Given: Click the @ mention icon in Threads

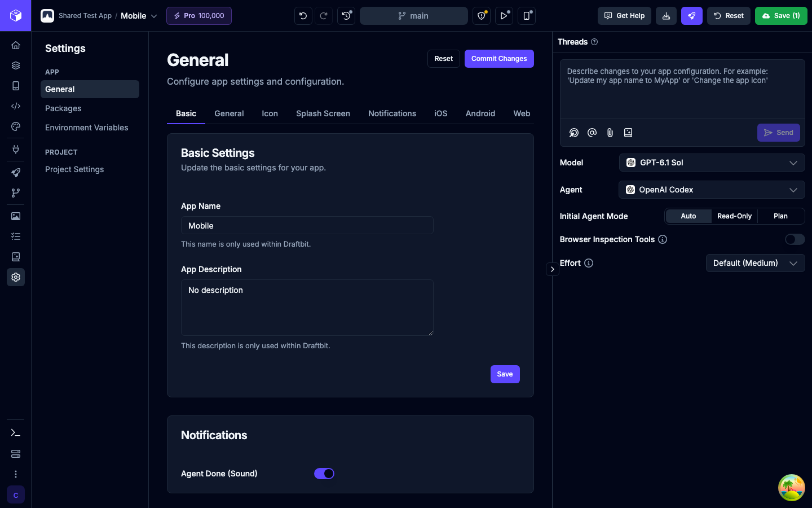Looking at the screenshot, I should (x=592, y=133).
